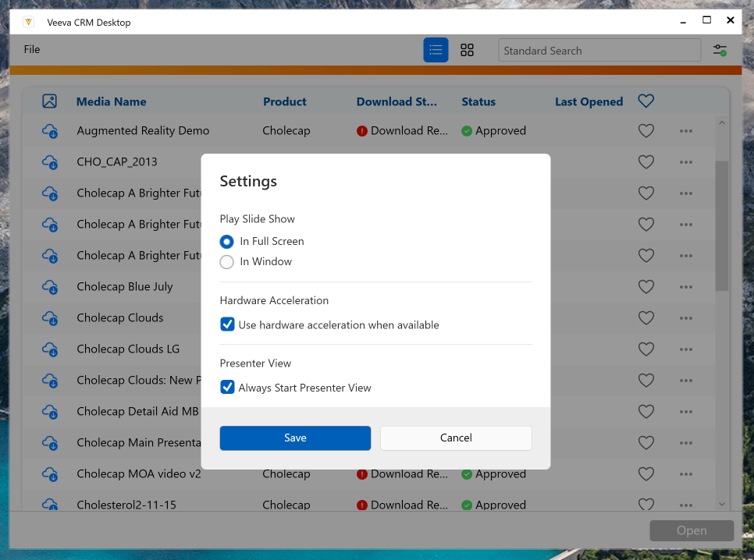Uncheck Always Start Presenter View
This screenshot has height=560, width=754.
tap(227, 387)
